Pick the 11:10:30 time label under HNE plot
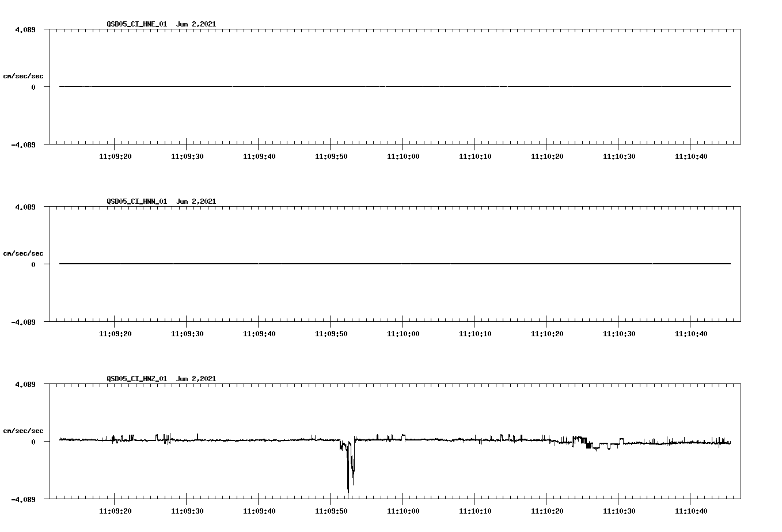This screenshot has width=782, height=532. [619, 156]
